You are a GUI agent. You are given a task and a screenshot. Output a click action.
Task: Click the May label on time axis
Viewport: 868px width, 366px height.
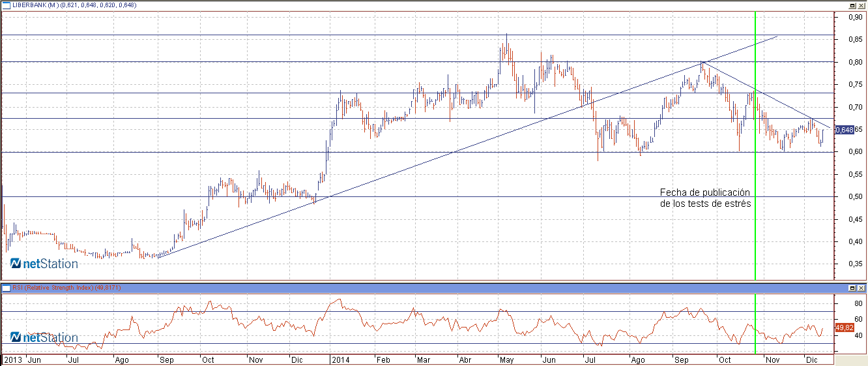pyautogui.click(x=508, y=359)
